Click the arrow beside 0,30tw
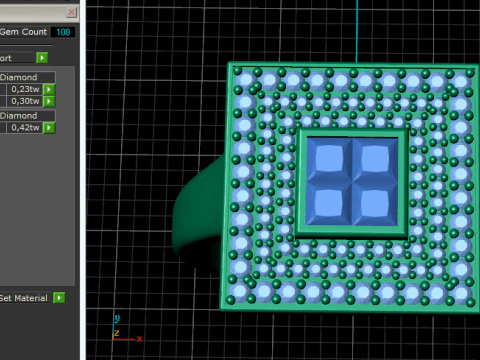 point(49,101)
